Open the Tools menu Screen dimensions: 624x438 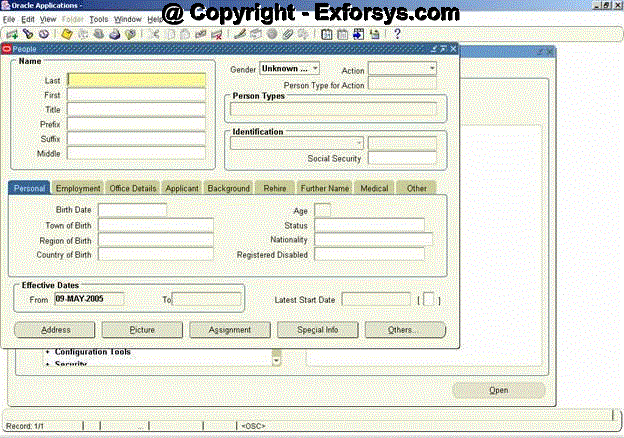(x=98, y=19)
